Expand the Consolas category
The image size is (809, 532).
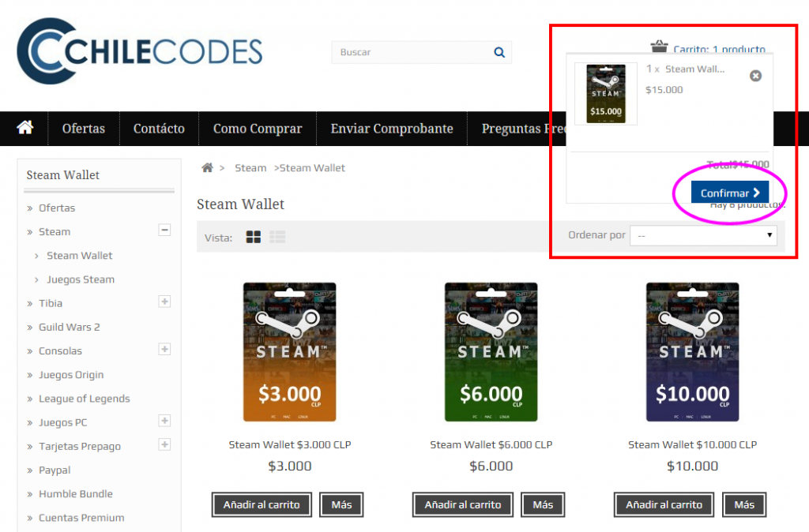click(164, 350)
